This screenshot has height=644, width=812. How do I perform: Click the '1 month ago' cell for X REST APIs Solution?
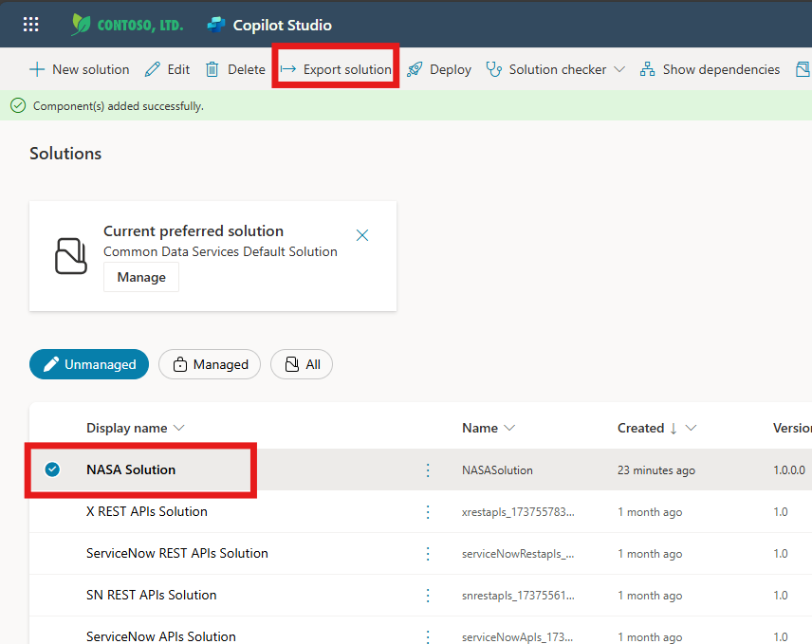[650, 512]
